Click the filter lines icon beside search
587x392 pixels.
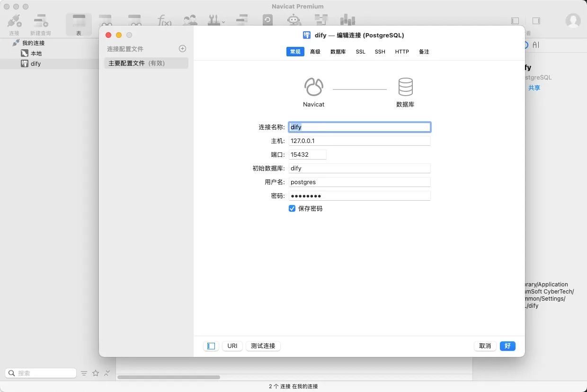click(x=84, y=373)
